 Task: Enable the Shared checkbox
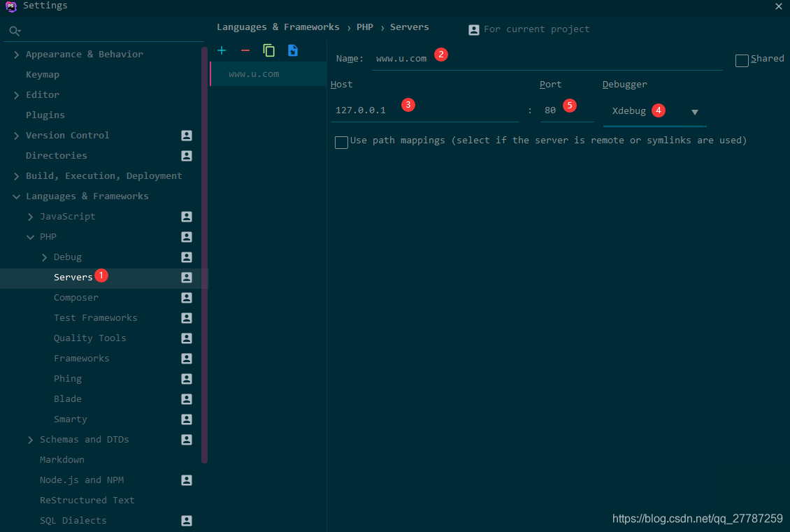pyautogui.click(x=742, y=60)
